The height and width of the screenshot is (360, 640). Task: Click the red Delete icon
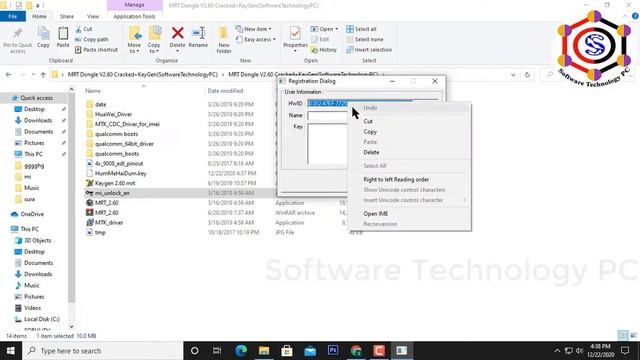pyautogui.click(x=178, y=33)
